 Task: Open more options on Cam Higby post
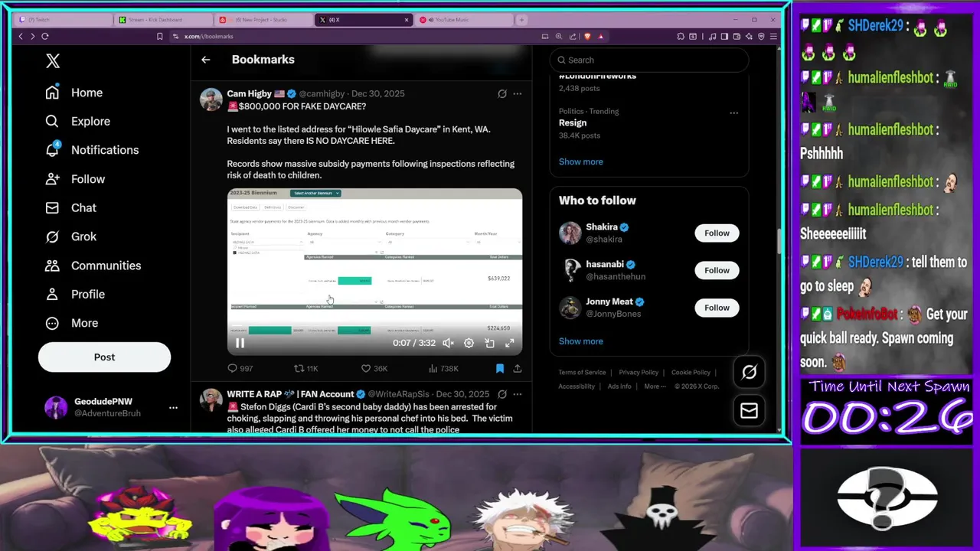click(518, 93)
